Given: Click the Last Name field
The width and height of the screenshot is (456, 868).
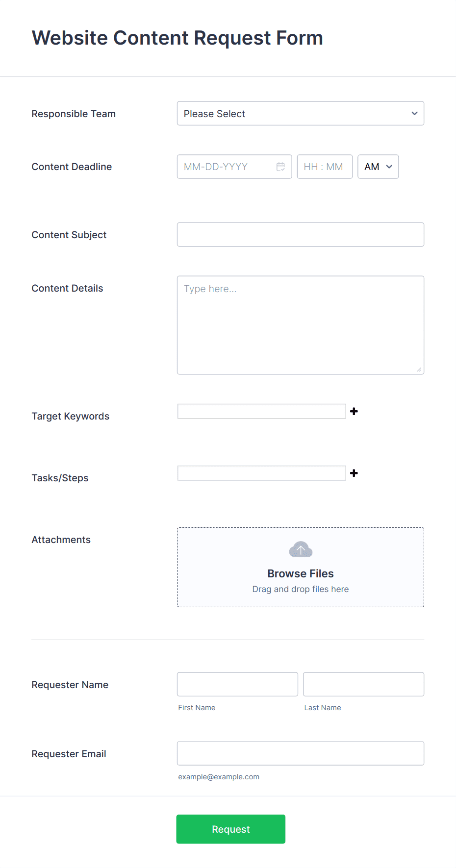Looking at the screenshot, I should (363, 684).
